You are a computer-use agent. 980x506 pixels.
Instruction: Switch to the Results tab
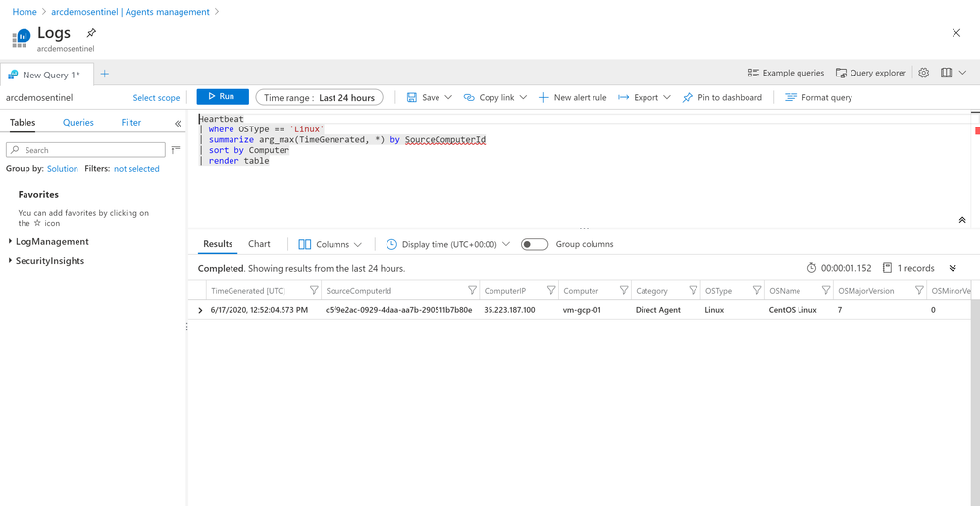pos(218,244)
